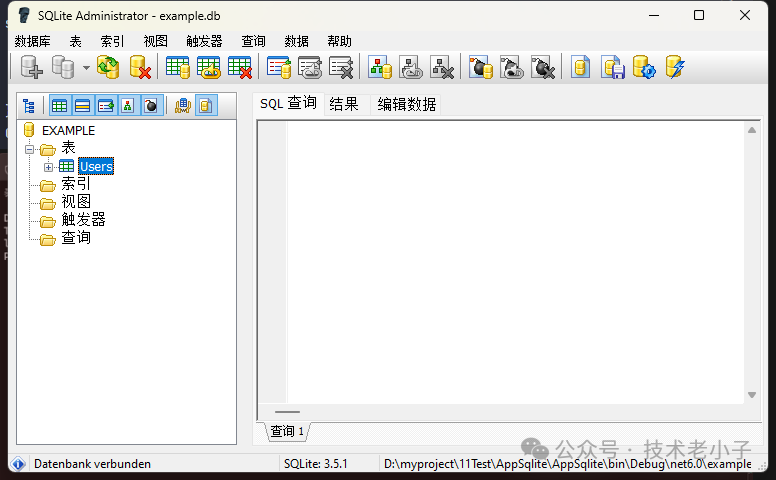Click the database gear settings icon

click(644, 67)
